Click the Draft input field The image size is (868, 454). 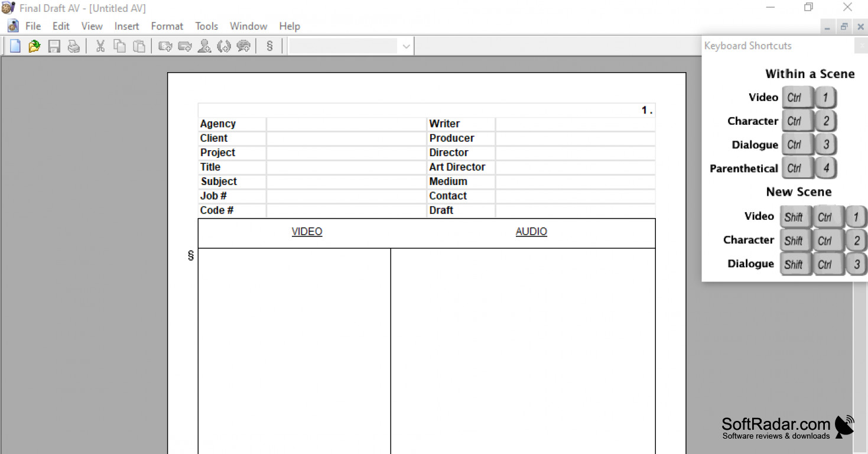tap(576, 210)
